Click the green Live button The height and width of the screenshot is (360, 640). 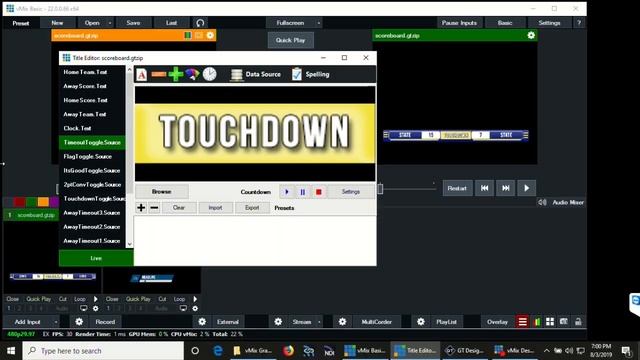click(96, 258)
